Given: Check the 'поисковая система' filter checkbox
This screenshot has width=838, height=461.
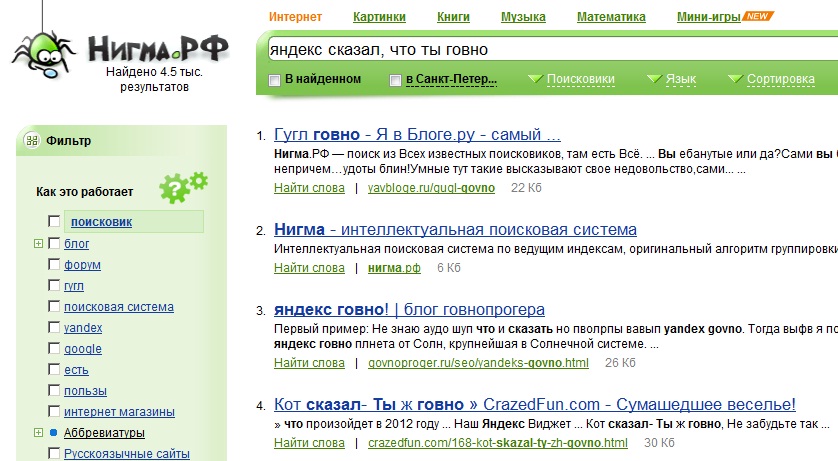Looking at the screenshot, I should coord(54,307).
